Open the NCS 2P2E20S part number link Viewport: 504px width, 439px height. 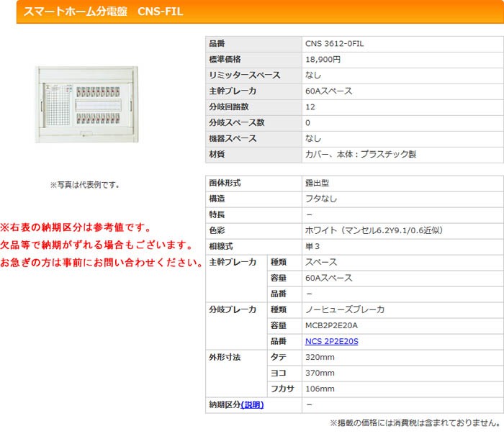tap(332, 341)
